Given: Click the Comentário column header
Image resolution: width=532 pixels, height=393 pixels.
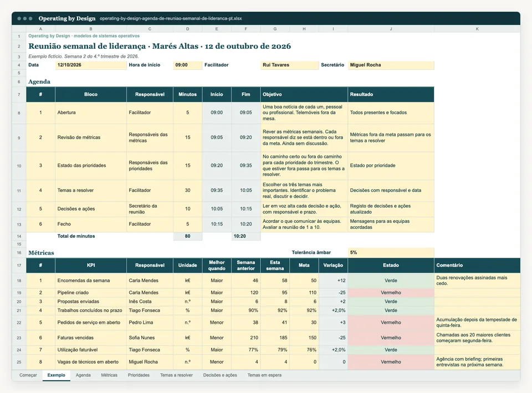Looking at the screenshot, I should (477, 266).
